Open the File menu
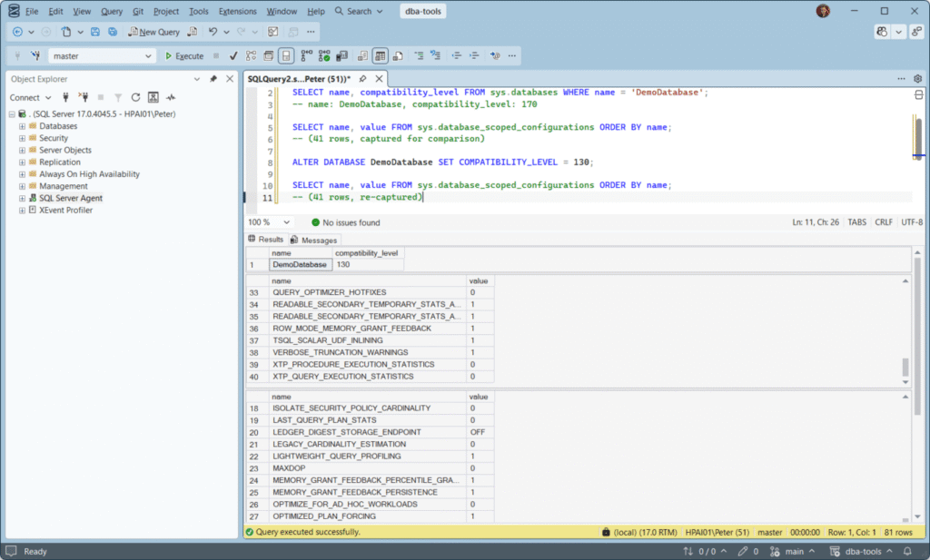This screenshot has height=560, width=930. point(32,11)
